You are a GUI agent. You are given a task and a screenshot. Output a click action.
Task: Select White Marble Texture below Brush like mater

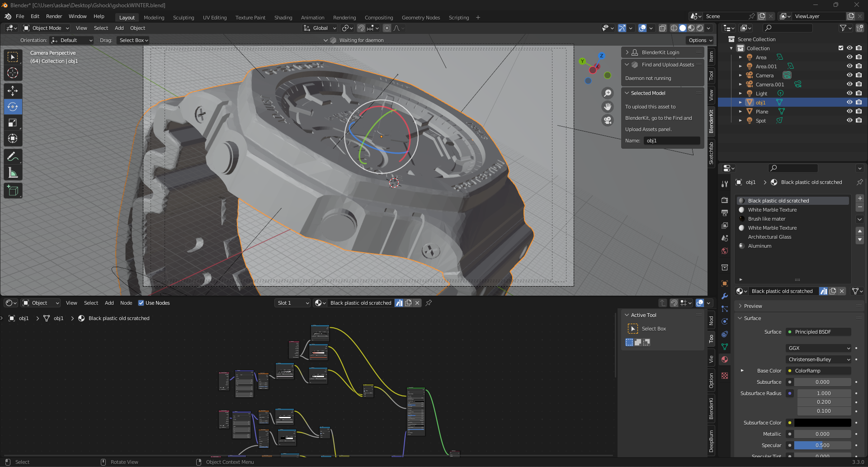click(793, 228)
